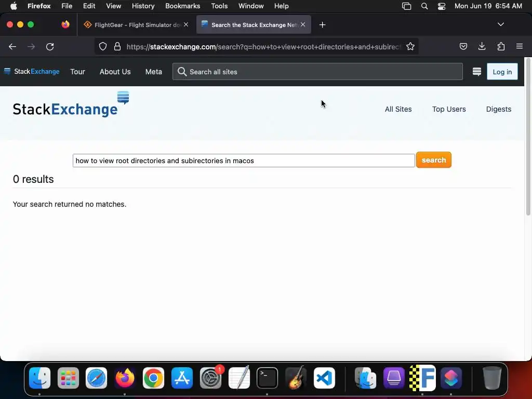Viewport: 532px width, 399px height.
Task: Switch to the FlightGear tab
Action: click(x=136, y=25)
